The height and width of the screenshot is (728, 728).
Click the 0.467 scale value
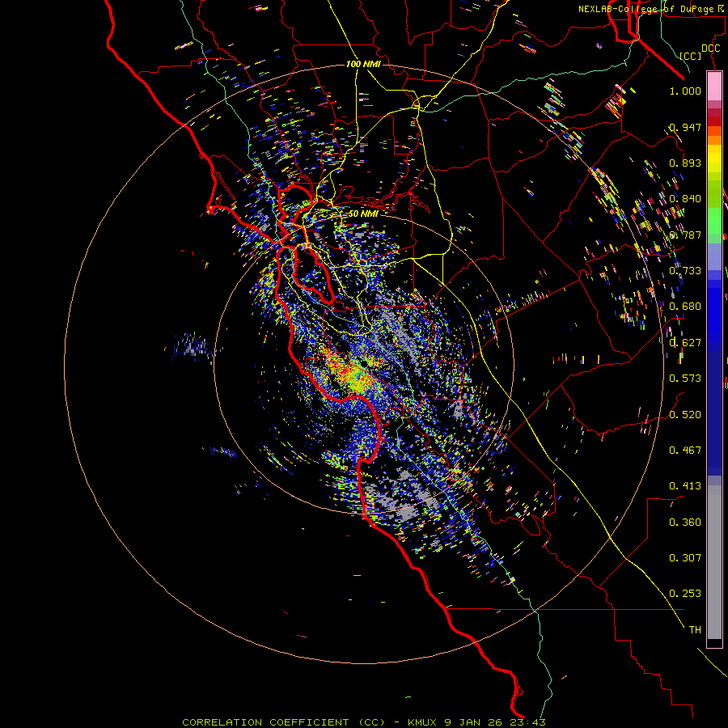(685, 451)
